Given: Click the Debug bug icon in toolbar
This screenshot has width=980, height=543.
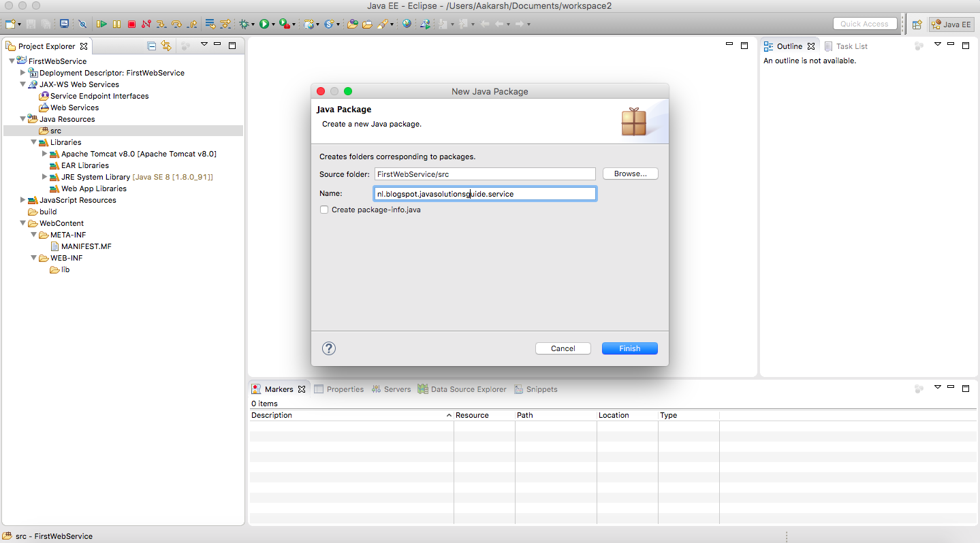Looking at the screenshot, I should coord(244,24).
